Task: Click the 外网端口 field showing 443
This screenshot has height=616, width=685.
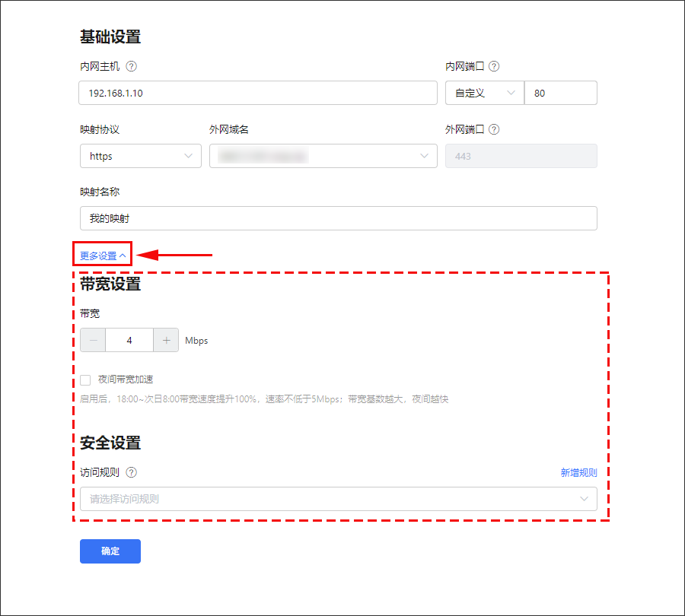Action: (521, 156)
